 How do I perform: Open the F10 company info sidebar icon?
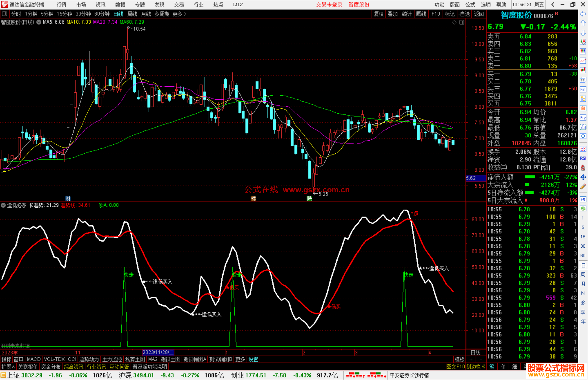tap(583, 89)
